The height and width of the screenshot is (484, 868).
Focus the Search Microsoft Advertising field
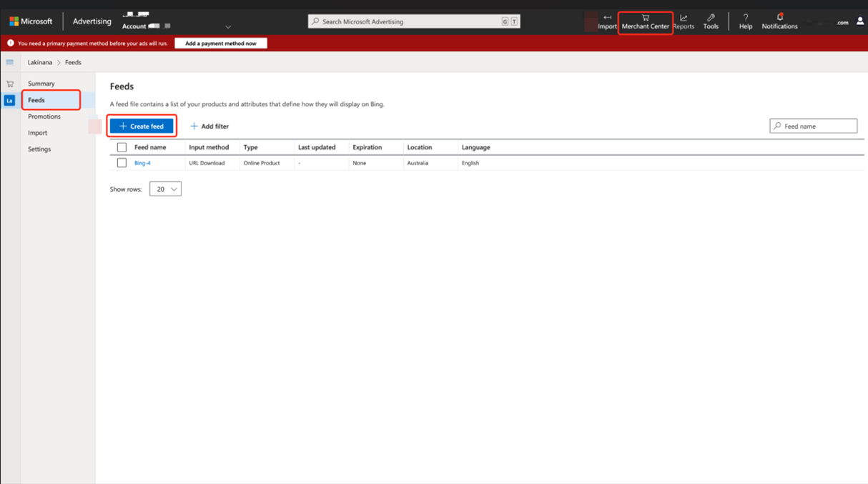coord(414,21)
